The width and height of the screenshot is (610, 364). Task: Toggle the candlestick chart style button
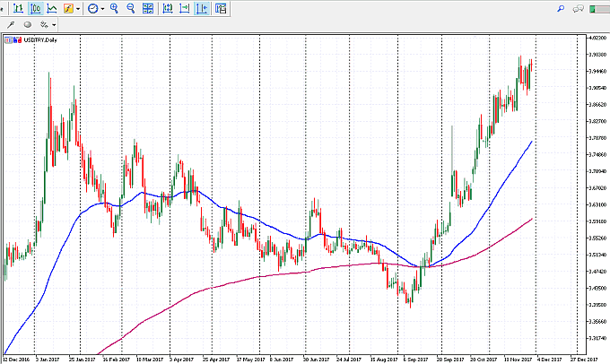pyautogui.click(x=35, y=8)
